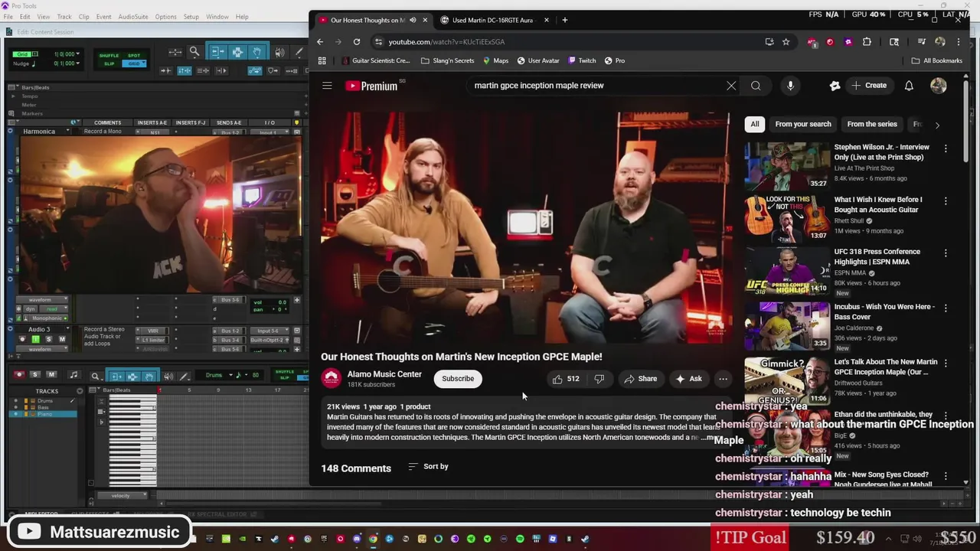Click the Ask button under the video
This screenshot has width=980, height=551.
[x=688, y=379]
